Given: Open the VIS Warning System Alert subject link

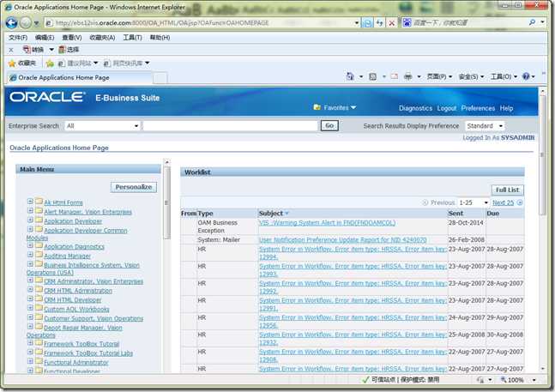Looking at the screenshot, I should [x=327, y=223].
